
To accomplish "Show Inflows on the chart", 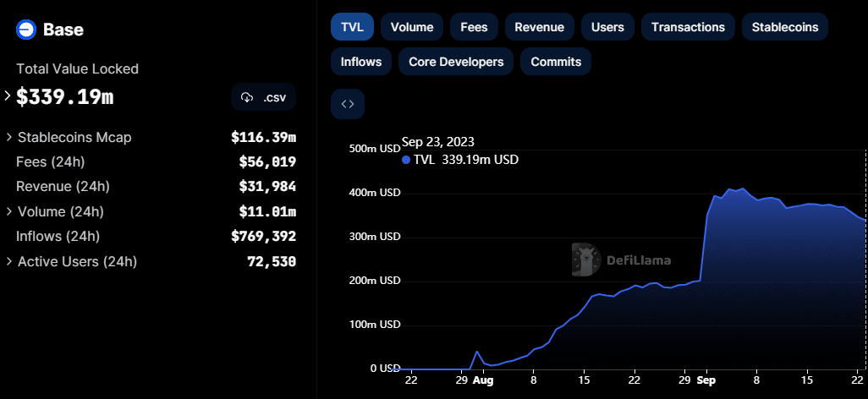I will [x=360, y=62].
